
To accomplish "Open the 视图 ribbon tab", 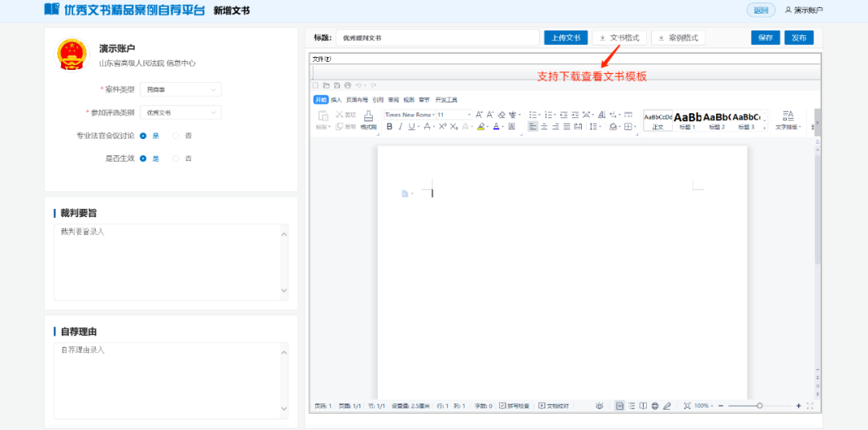I will coord(408,100).
